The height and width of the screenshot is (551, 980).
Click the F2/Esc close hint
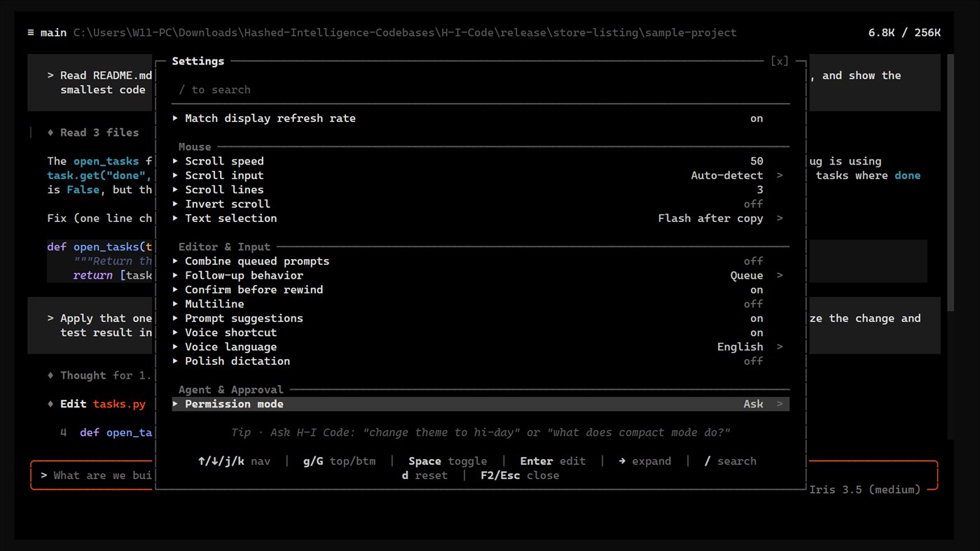(x=520, y=475)
